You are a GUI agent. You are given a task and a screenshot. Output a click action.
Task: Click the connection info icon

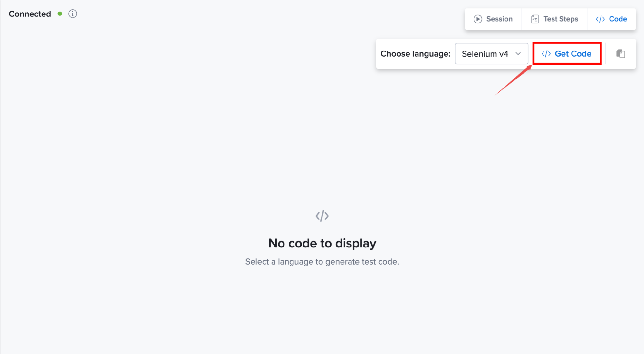tap(72, 14)
